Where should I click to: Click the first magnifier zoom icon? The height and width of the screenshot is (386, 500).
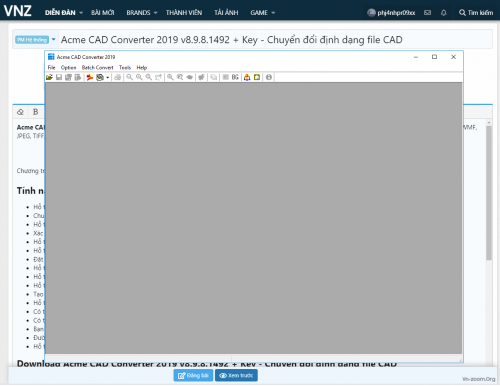click(129, 77)
